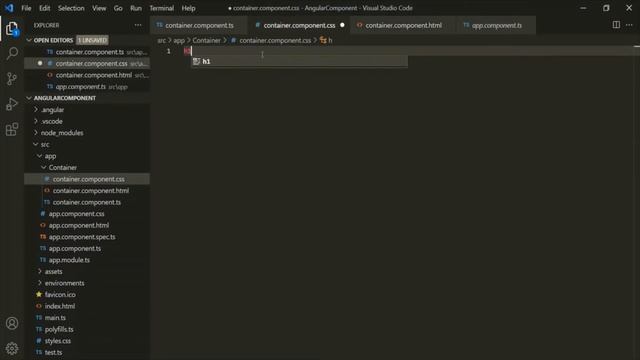Open Explorer Views and More Actions ellipsis
Image resolution: width=640 pixels, height=360 pixels.
click(138, 25)
